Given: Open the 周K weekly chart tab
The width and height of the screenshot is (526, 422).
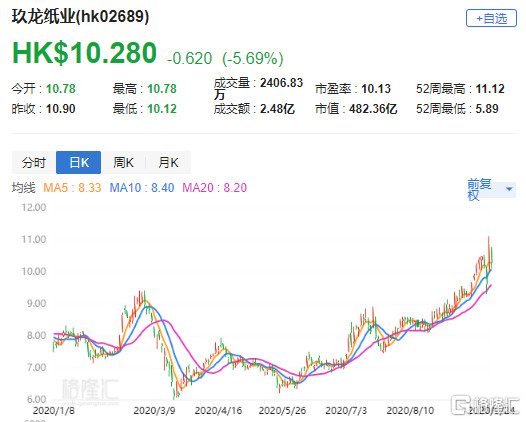Looking at the screenshot, I should tap(123, 163).
